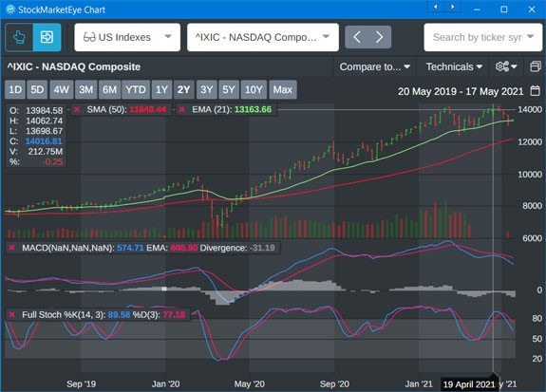
Task: Open the date range calendar icon
Action: coord(535,91)
